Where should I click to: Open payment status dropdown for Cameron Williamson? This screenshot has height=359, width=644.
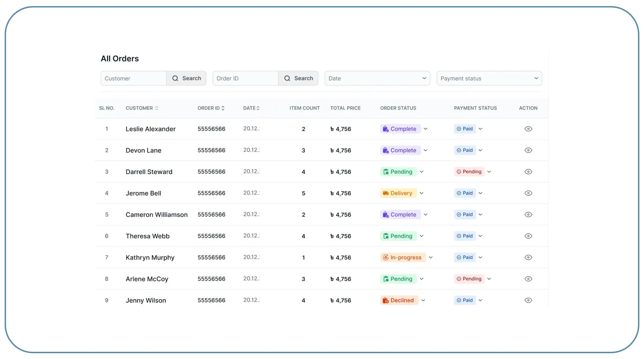(480, 215)
